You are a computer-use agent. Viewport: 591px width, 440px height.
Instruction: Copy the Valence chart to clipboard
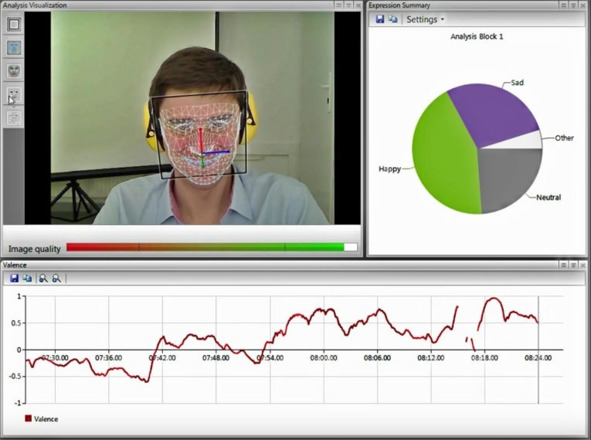tap(27, 279)
